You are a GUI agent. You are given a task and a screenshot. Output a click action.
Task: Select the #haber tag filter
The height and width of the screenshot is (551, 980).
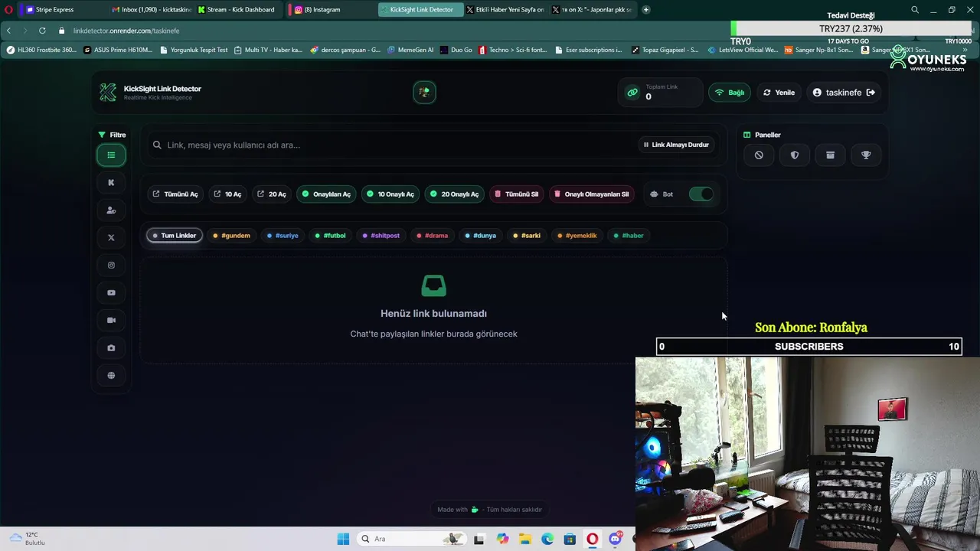[x=628, y=236]
